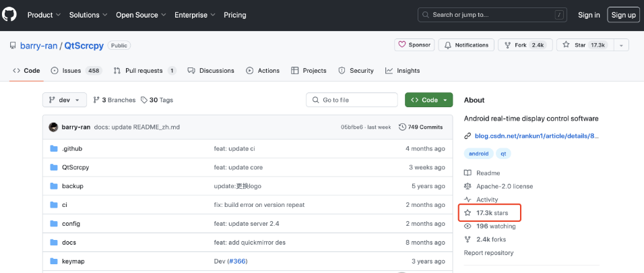Viewport: 644px width, 273px height.
Task: Click the GitHub logo icon
Action: tap(8, 15)
